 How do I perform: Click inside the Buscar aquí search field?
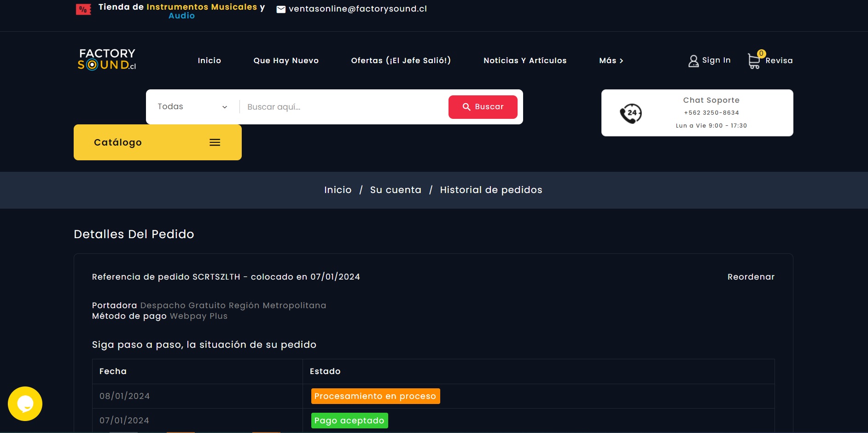pos(341,106)
